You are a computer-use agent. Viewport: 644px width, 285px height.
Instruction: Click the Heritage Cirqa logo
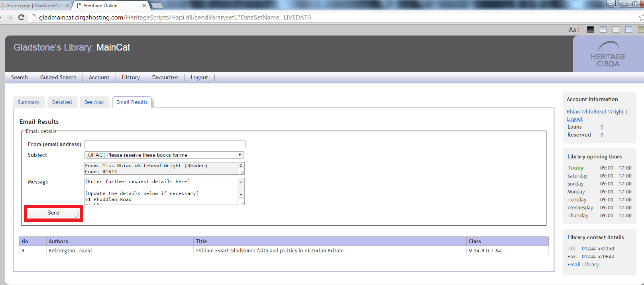pyautogui.click(x=608, y=54)
